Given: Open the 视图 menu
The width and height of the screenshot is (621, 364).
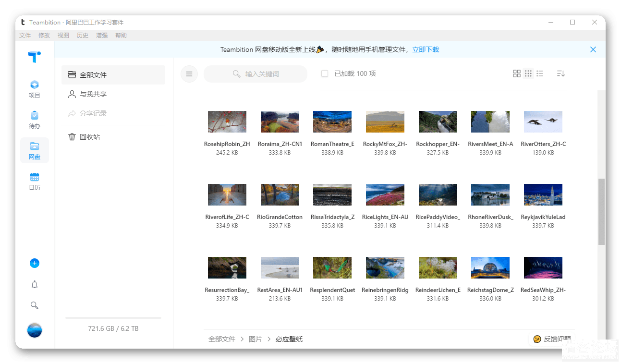Looking at the screenshot, I should click(x=63, y=36).
